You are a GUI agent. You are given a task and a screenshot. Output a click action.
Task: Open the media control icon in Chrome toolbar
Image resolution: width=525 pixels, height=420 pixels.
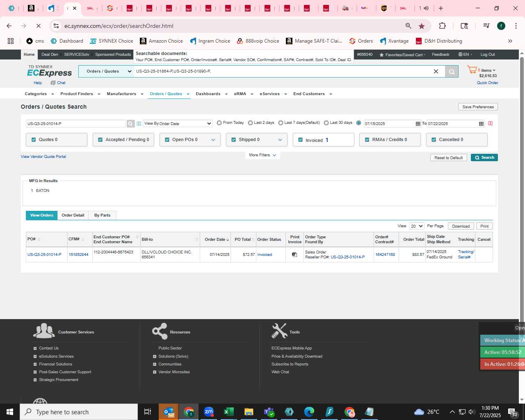point(486,26)
